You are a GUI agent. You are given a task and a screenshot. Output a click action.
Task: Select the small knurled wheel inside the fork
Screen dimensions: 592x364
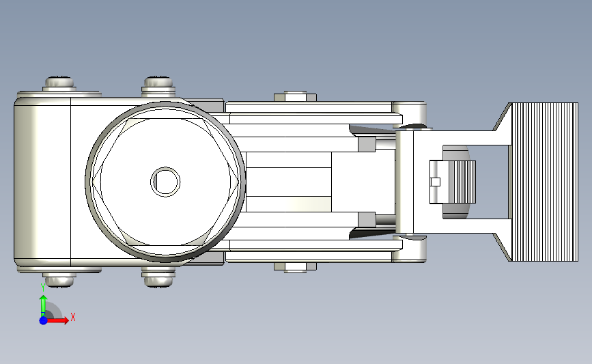pos(464,182)
